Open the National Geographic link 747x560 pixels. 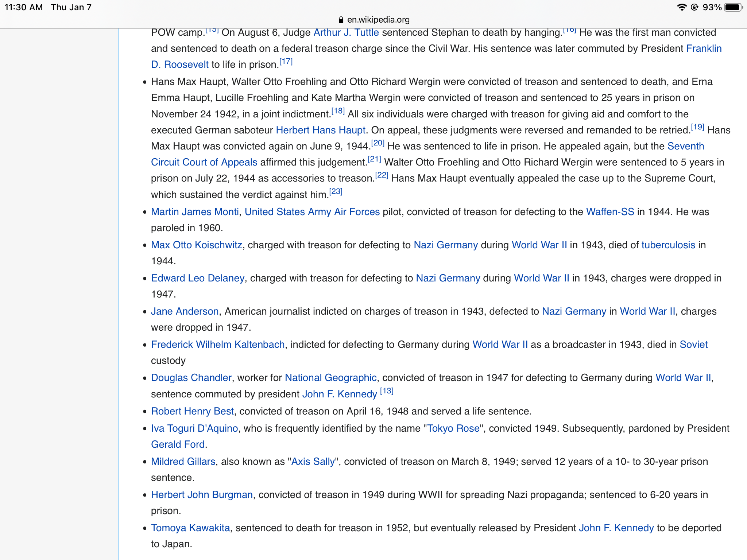click(330, 378)
